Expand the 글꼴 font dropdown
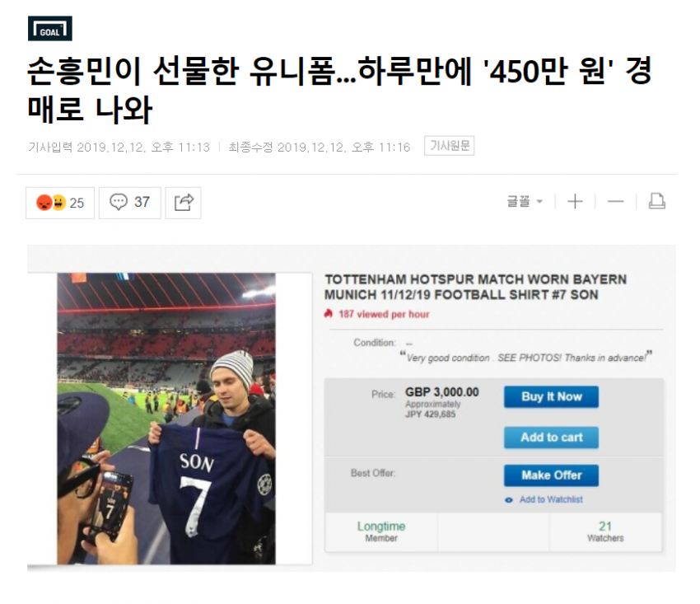The height and width of the screenshot is (604, 700). (525, 202)
